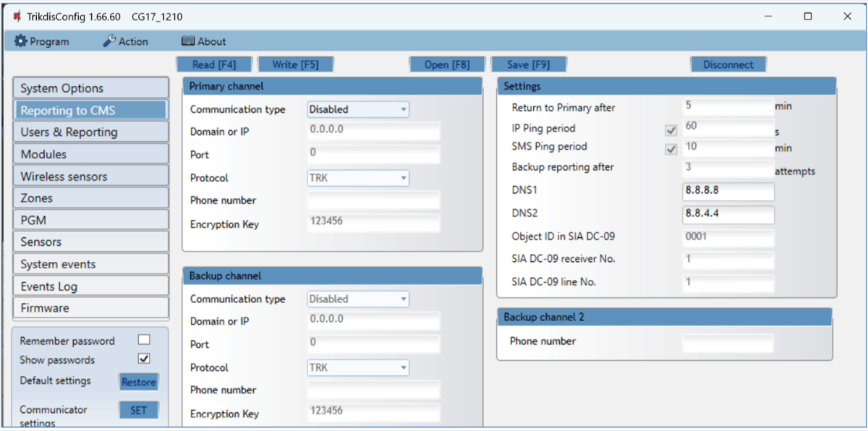This screenshot has height=431, width=868.
Task: Switch to the Wireless sensors tab
Action: pos(90,176)
